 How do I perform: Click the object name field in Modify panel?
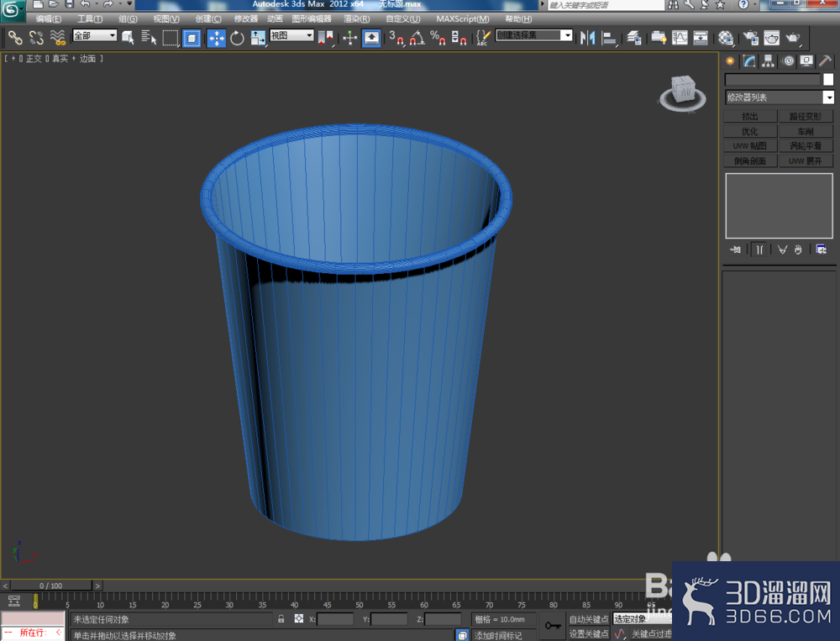coord(773,79)
